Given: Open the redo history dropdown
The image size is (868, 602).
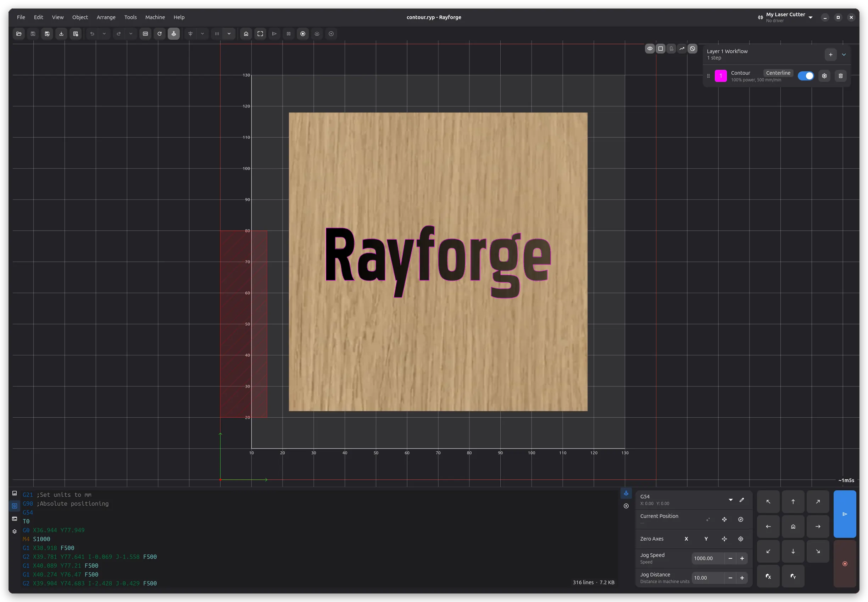Looking at the screenshot, I should click(x=130, y=34).
